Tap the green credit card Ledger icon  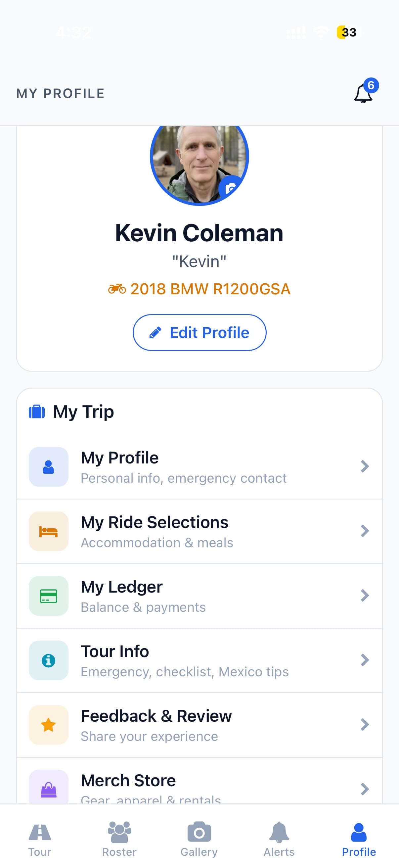tap(49, 596)
